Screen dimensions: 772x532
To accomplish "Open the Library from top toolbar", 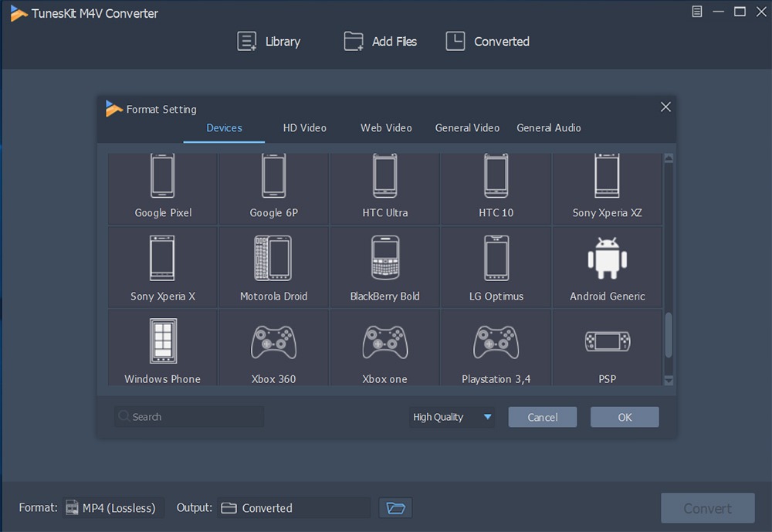I will (x=269, y=42).
